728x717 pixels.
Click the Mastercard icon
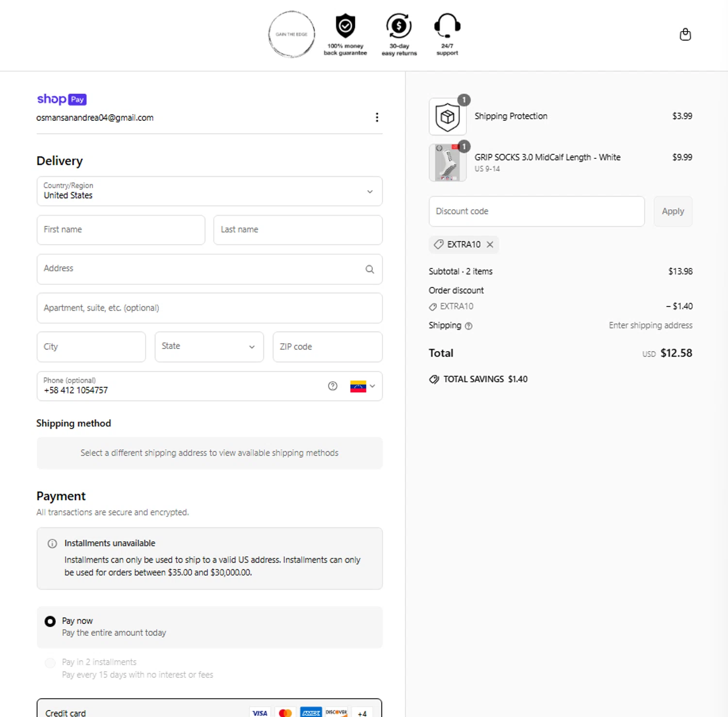coord(285,713)
